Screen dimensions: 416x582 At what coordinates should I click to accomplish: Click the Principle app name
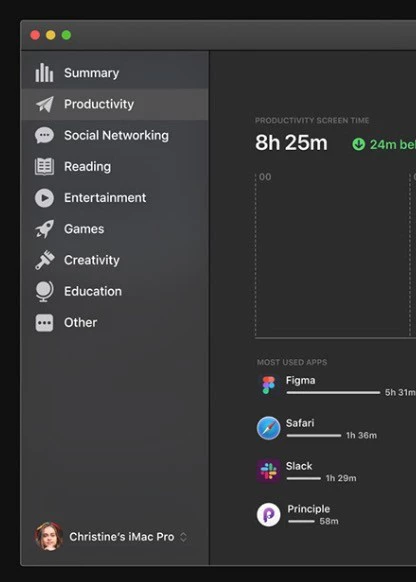309,509
